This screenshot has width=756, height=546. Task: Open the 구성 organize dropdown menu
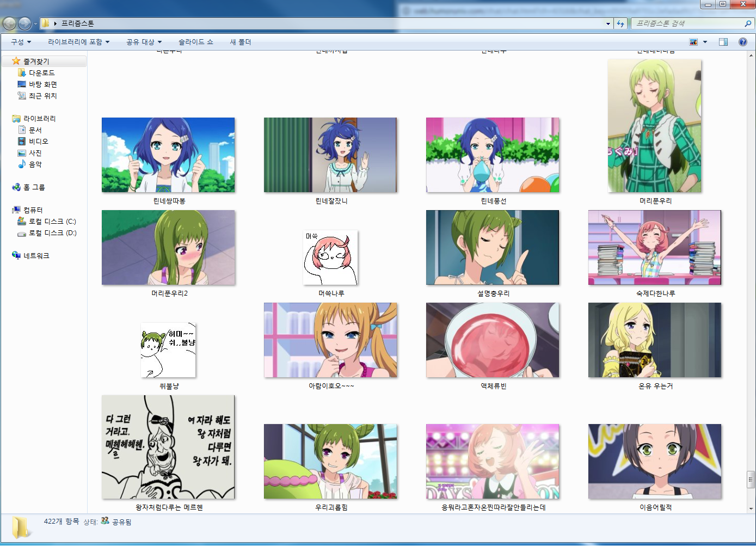(x=21, y=42)
